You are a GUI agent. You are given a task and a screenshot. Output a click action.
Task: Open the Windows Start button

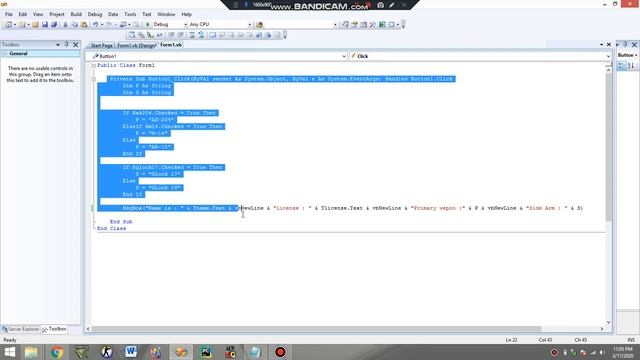pos(9,352)
